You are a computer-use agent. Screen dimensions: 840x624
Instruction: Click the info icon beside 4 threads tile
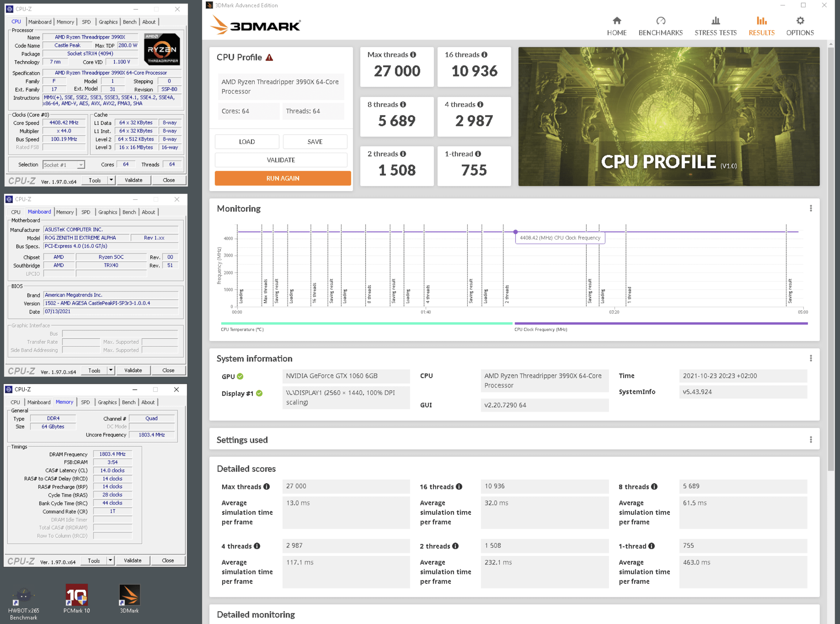480,105
